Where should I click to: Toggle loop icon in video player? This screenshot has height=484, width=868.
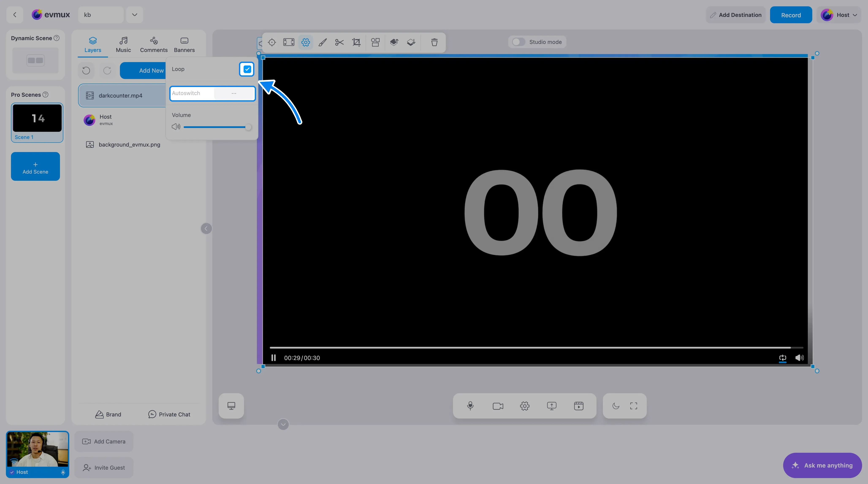[x=783, y=358]
